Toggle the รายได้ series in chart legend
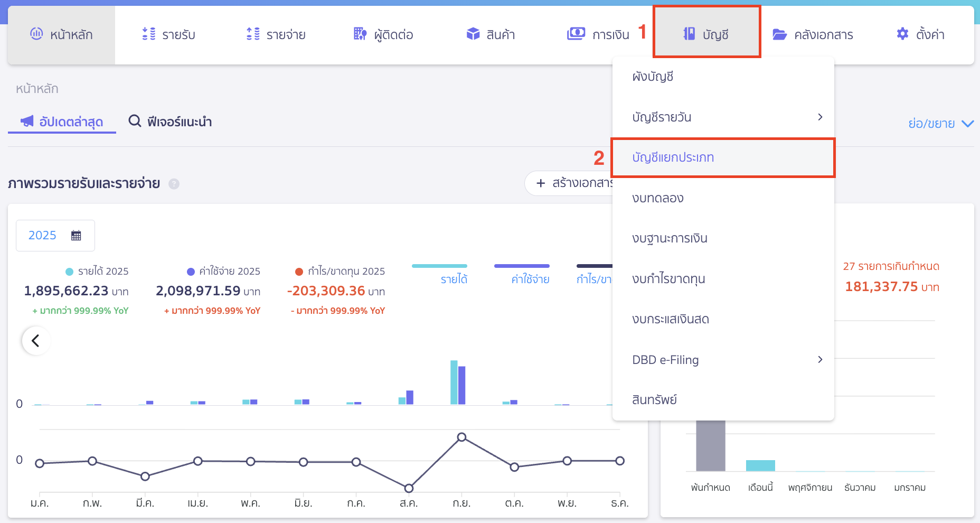Viewport: 980px width, 523px height. pos(454,279)
